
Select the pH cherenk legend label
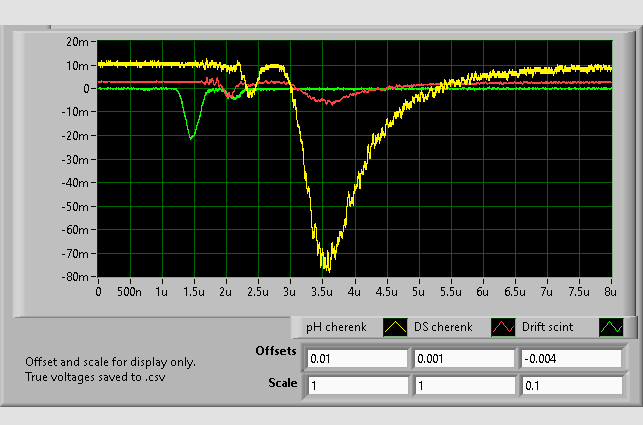click(337, 327)
